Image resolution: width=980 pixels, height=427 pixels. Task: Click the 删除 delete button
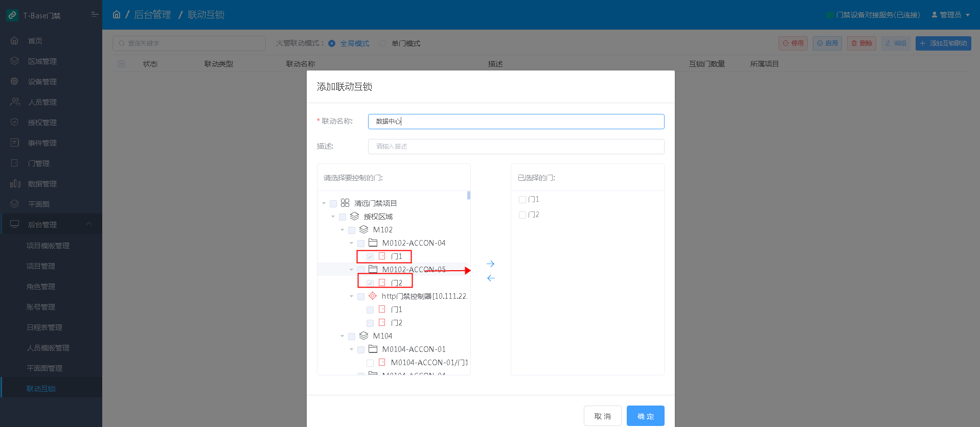click(x=861, y=43)
